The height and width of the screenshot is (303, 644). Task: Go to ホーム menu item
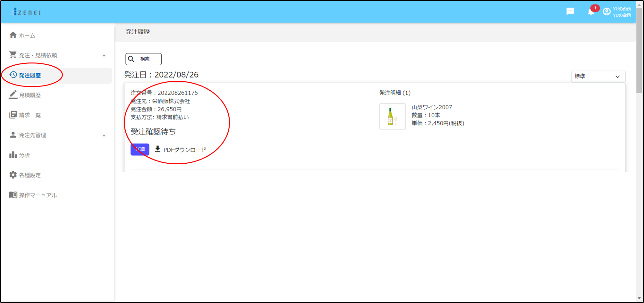(x=27, y=36)
